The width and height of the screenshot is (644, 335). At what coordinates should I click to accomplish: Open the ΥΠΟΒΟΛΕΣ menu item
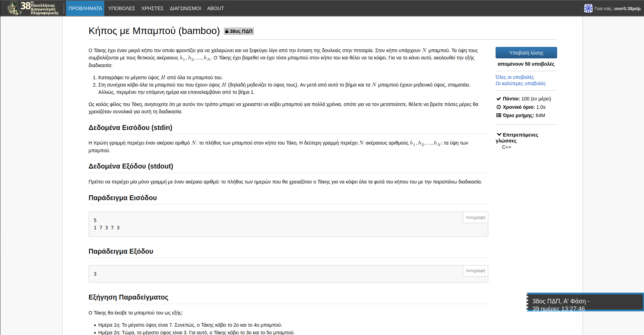coord(121,8)
